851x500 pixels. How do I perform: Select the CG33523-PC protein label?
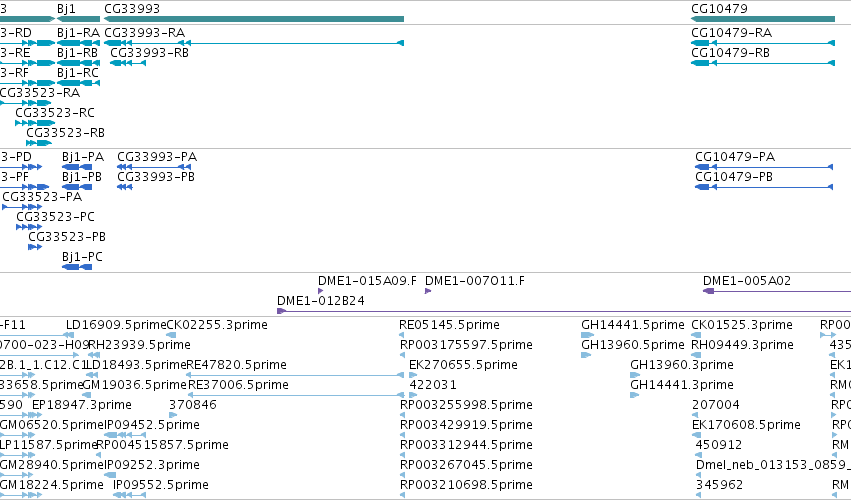[55, 217]
